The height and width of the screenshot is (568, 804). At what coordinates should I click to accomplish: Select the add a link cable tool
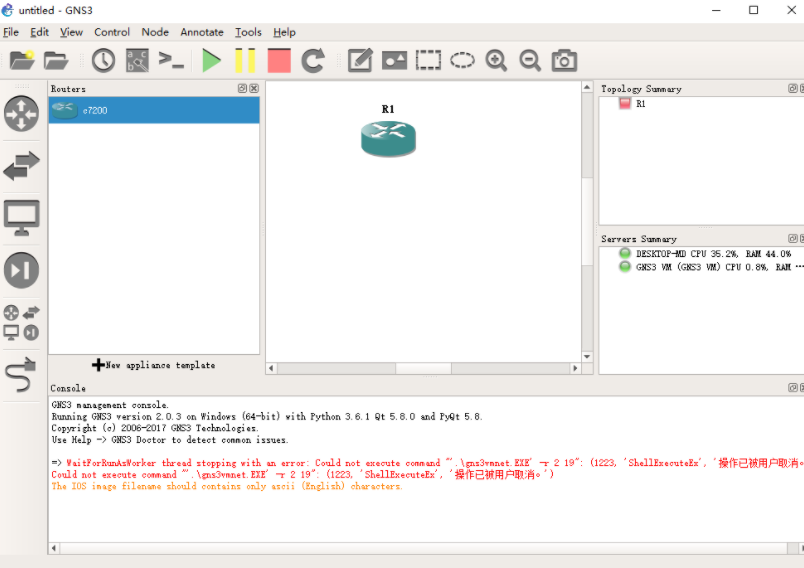tap(22, 375)
